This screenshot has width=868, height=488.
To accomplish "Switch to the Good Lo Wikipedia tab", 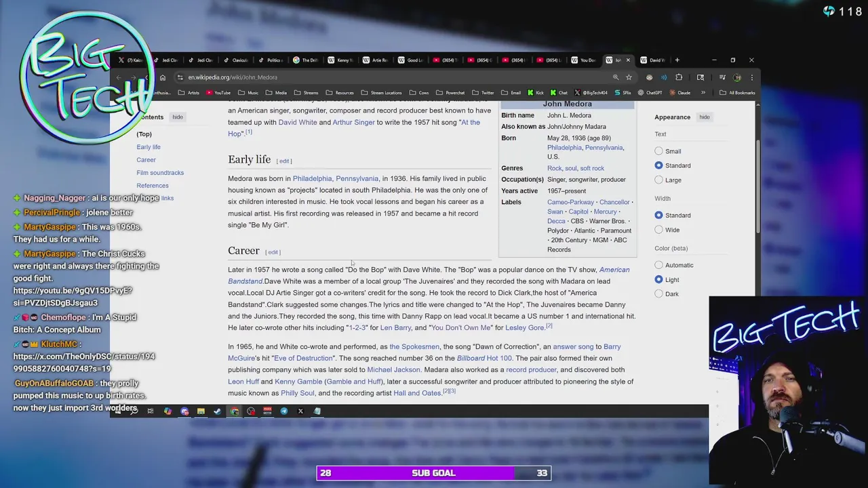I will (x=410, y=60).
